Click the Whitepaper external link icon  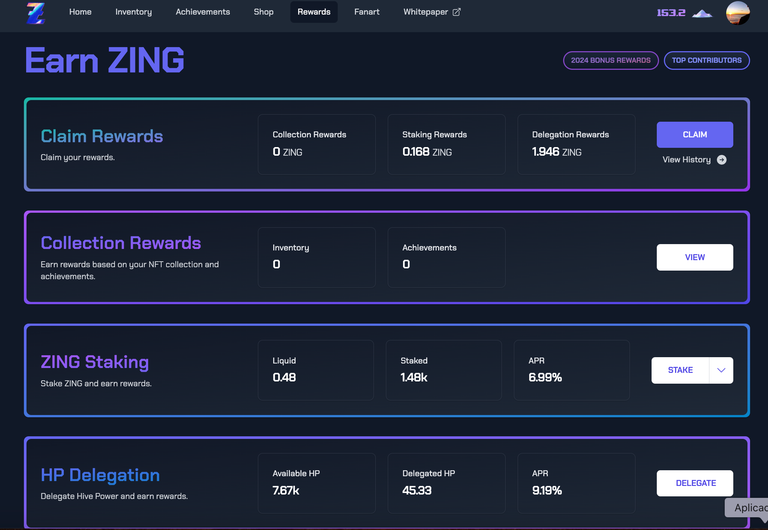pyautogui.click(x=456, y=12)
